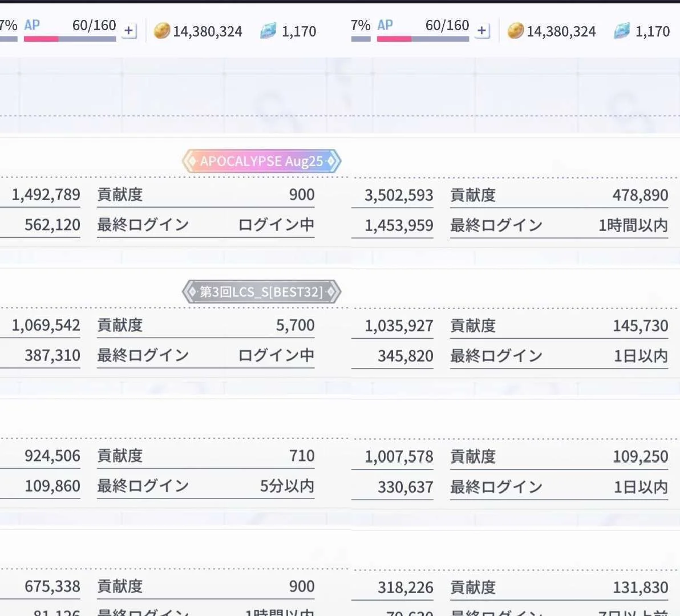The height and width of the screenshot is (616, 680).
Task: Click the score 3,502,593
Action: tap(399, 195)
